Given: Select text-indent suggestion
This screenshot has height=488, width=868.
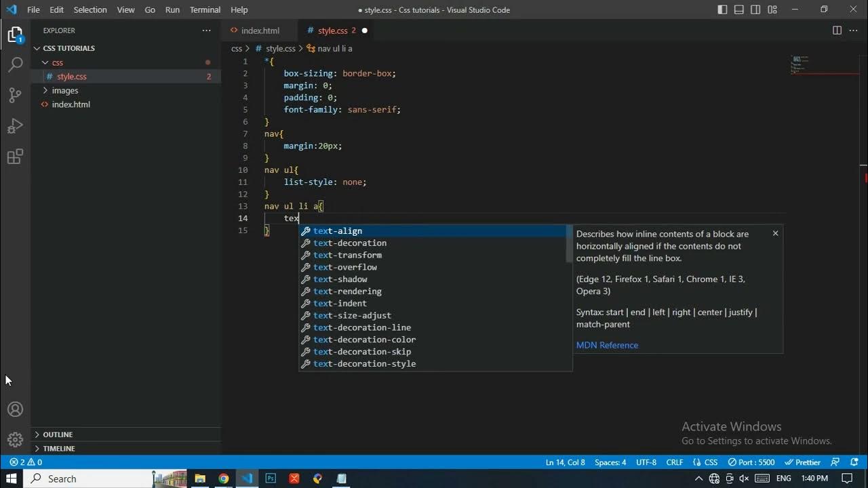Looking at the screenshot, I should point(434,304).
